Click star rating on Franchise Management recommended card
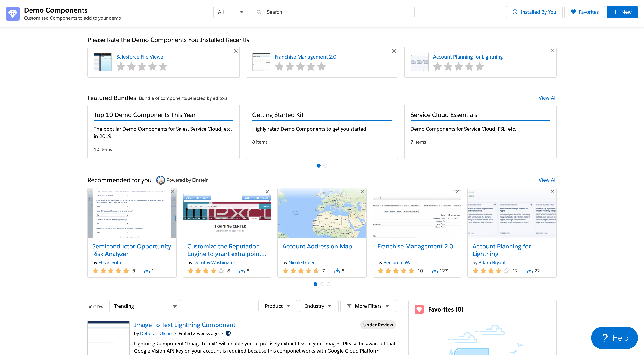644x355 pixels. coord(396,271)
